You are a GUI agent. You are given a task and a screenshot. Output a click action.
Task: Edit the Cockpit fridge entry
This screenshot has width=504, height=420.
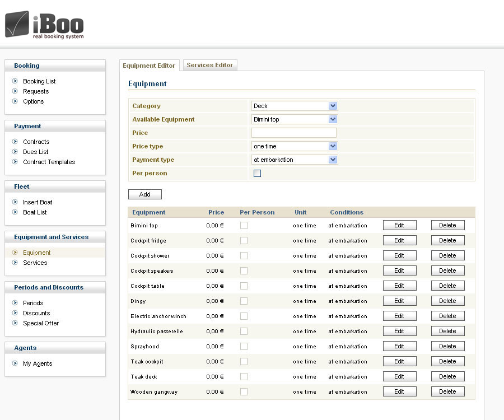pos(399,241)
